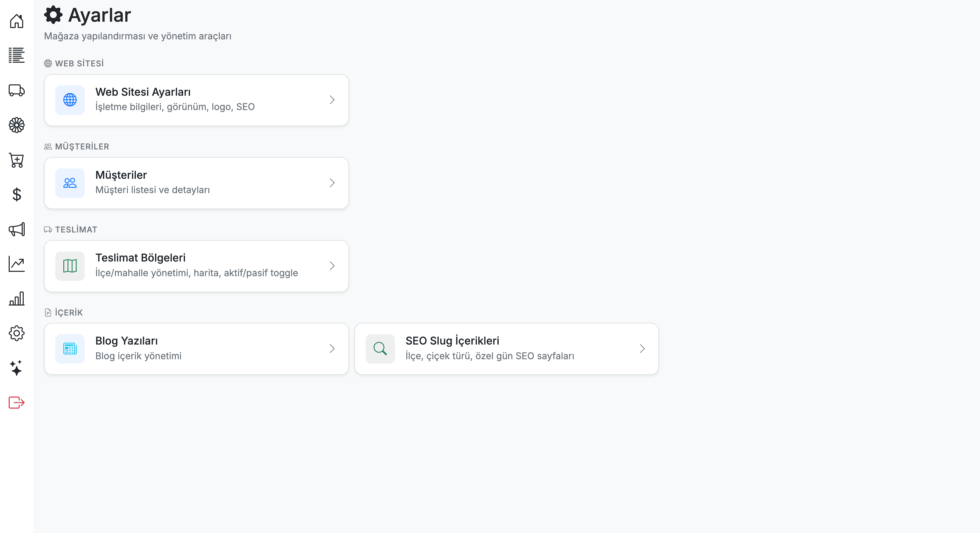
Task: Click the Müşteriler people icon tile
Action: tap(70, 183)
